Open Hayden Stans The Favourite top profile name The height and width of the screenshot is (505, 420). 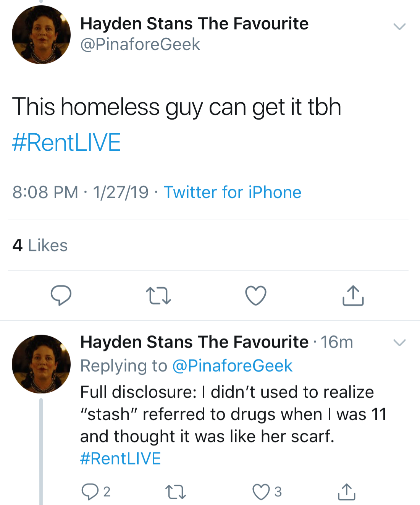(x=194, y=24)
